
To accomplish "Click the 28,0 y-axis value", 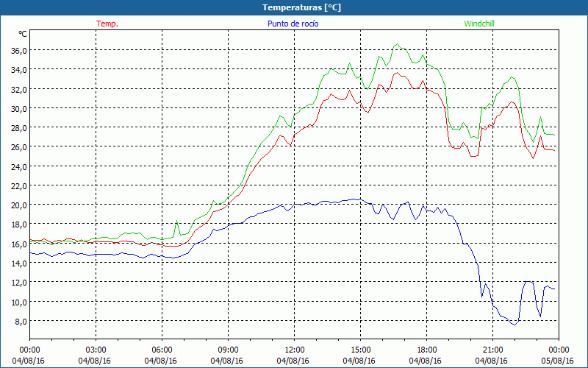I will pyautogui.click(x=19, y=128).
